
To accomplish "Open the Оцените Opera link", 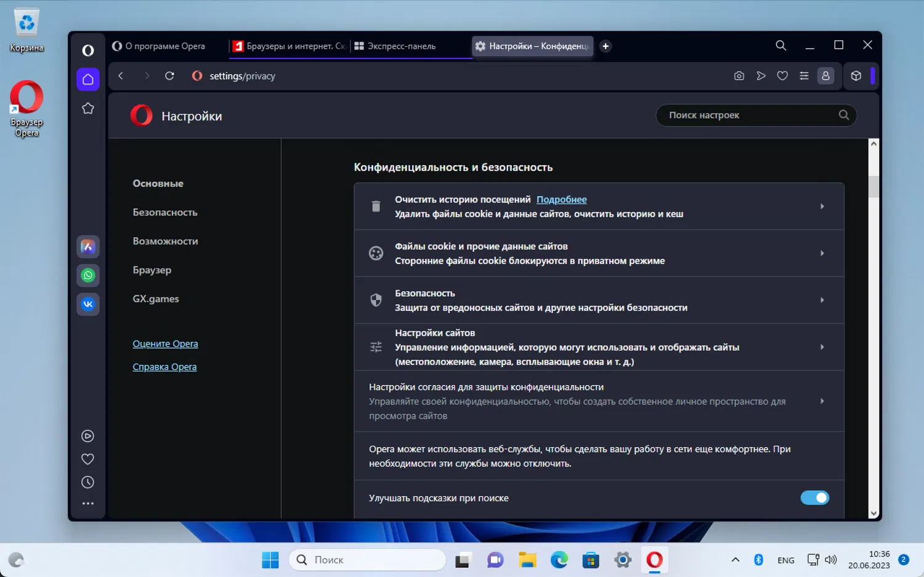I will click(165, 344).
